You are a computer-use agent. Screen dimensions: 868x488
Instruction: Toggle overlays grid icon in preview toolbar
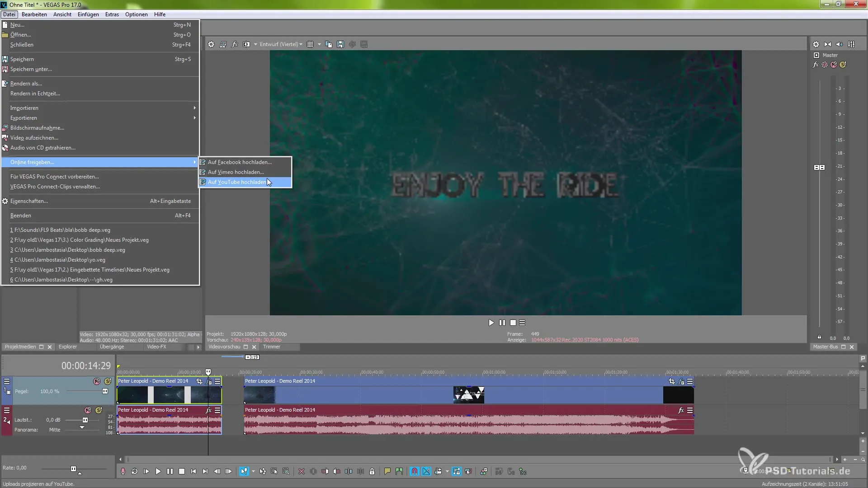click(310, 44)
